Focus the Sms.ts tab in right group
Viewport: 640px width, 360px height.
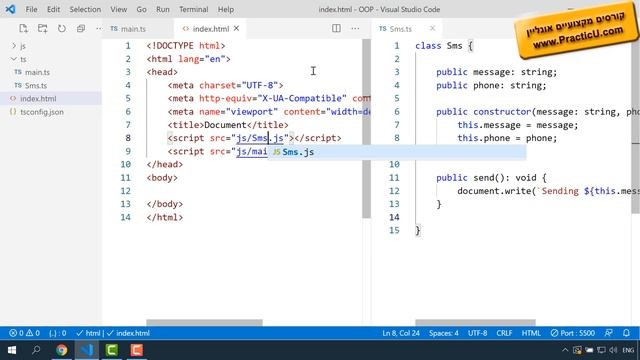(400, 29)
